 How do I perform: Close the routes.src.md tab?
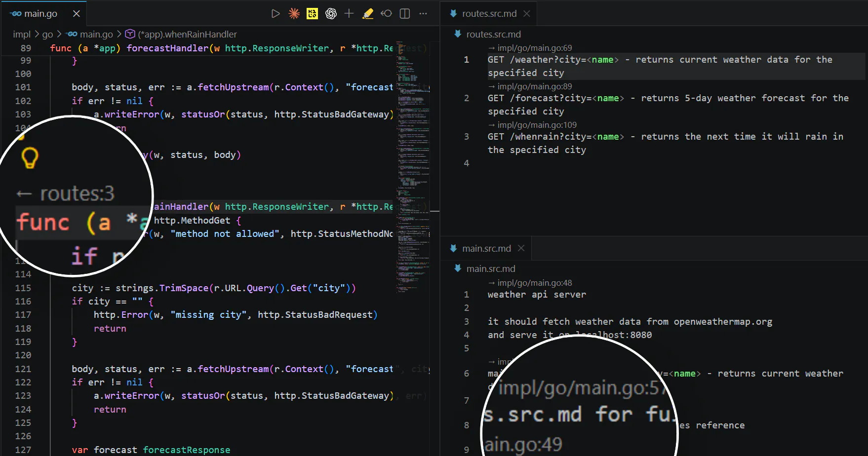pyautogui.click(x=527, y=14)
